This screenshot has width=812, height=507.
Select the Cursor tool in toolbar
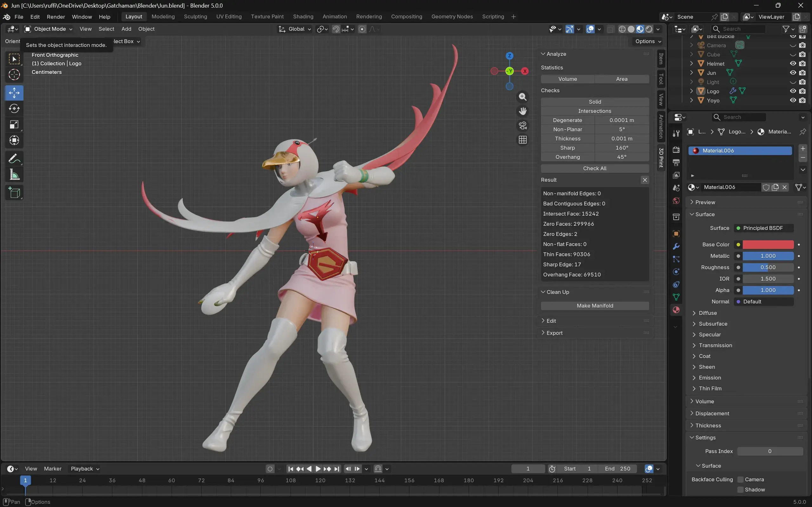(14, 75)
